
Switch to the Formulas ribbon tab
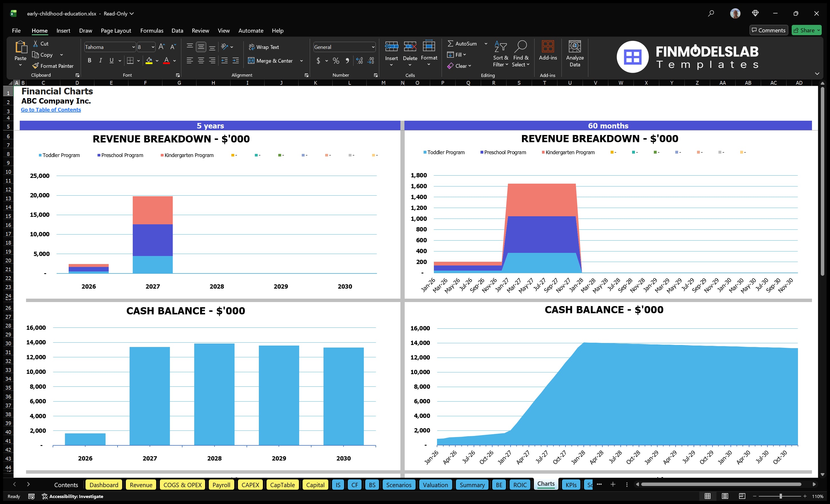152,30
